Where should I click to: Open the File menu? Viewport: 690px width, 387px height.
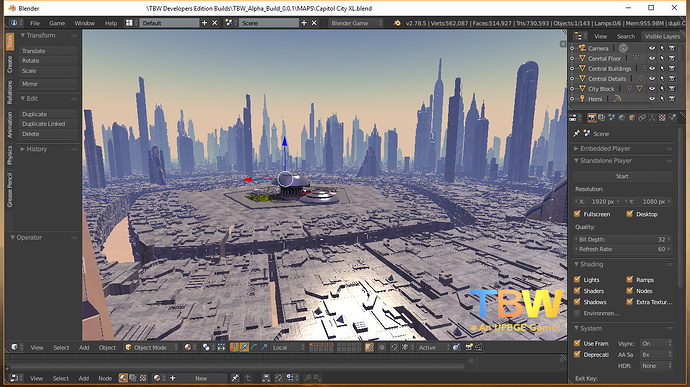click(35, 23)
